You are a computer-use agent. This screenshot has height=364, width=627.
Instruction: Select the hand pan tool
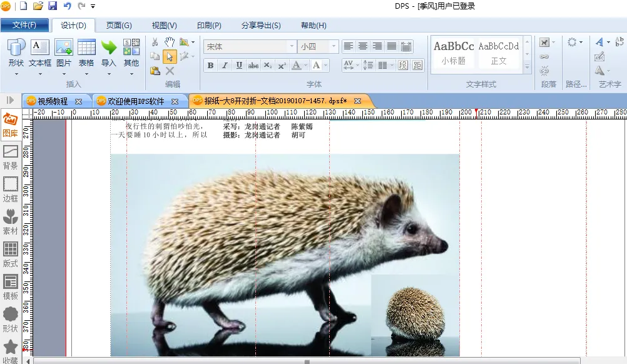170,42
